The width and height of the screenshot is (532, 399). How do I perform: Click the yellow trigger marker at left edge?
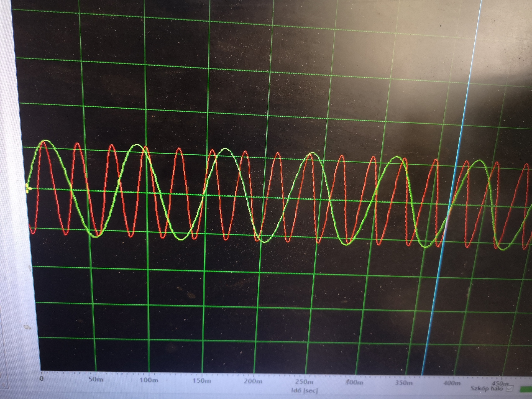click(x=28, y=188)
